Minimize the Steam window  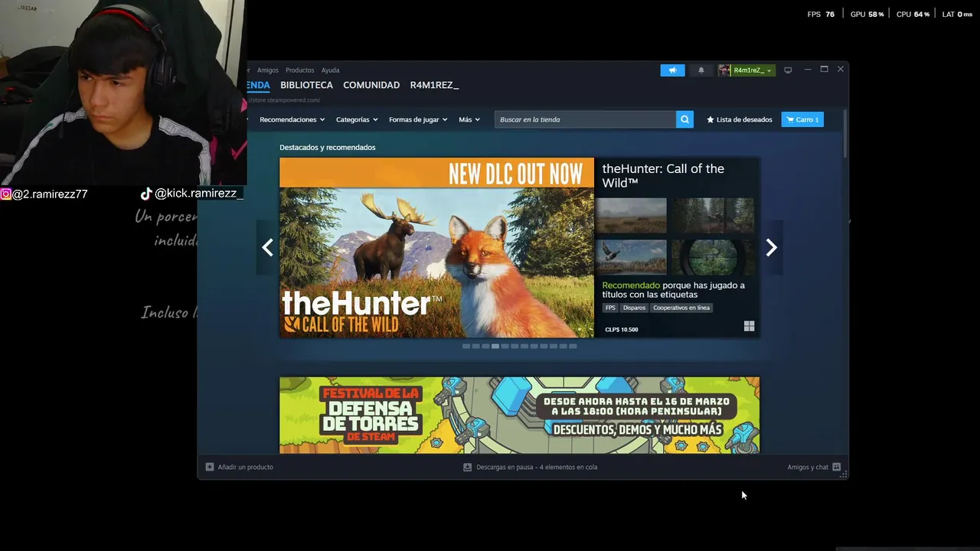click(x=807, y=70)
